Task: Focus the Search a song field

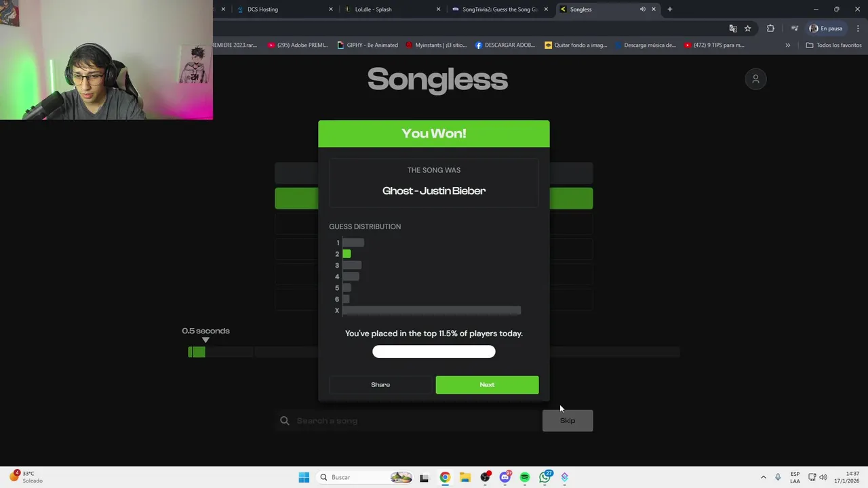Action: click(x=408, y=421)
